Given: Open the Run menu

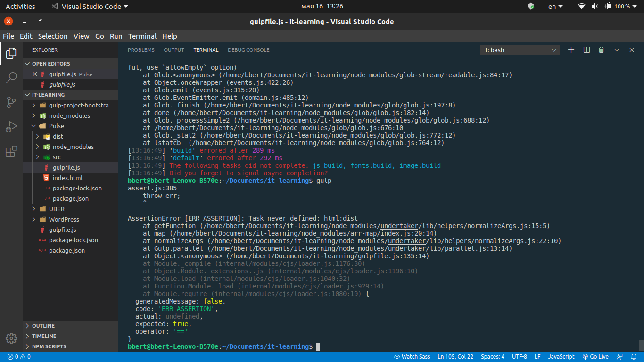Looking at the screenshot, I should pyautogui.click(x=116, y=36).
